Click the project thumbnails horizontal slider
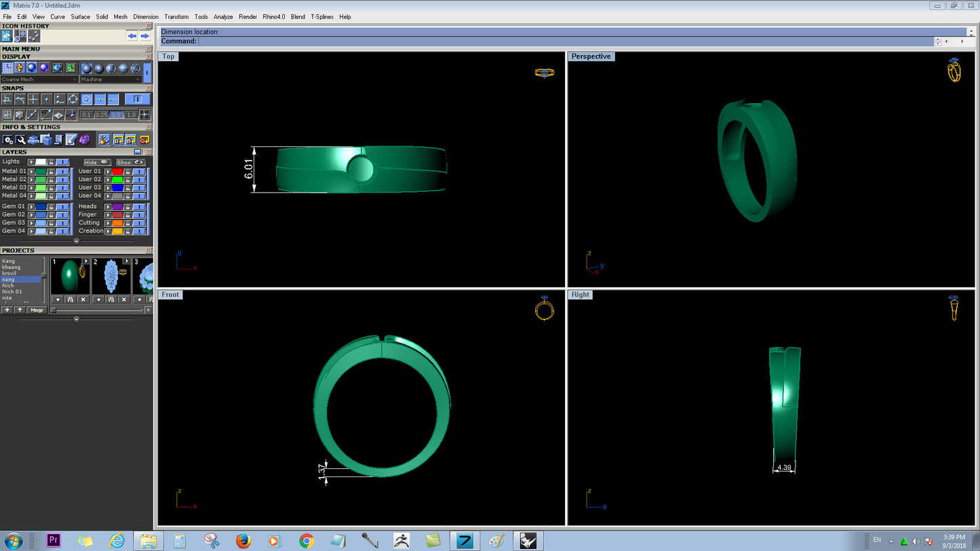This screenshot has width=980, height=551. point(98,310)
